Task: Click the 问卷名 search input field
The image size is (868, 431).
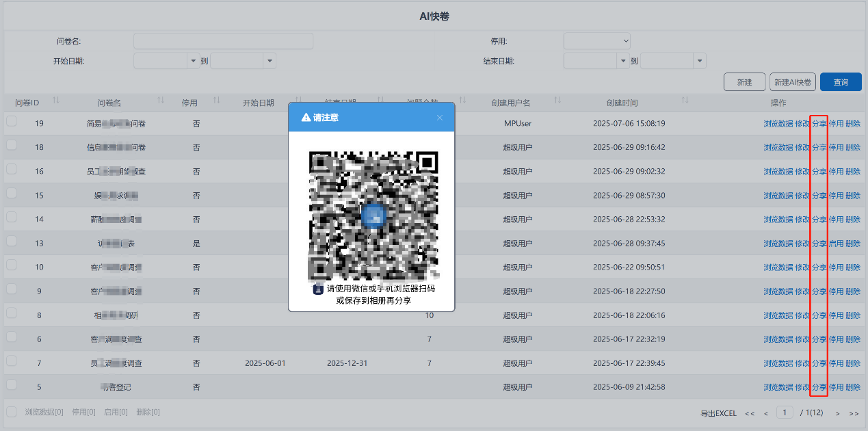Action: click(x=223, y=41)
